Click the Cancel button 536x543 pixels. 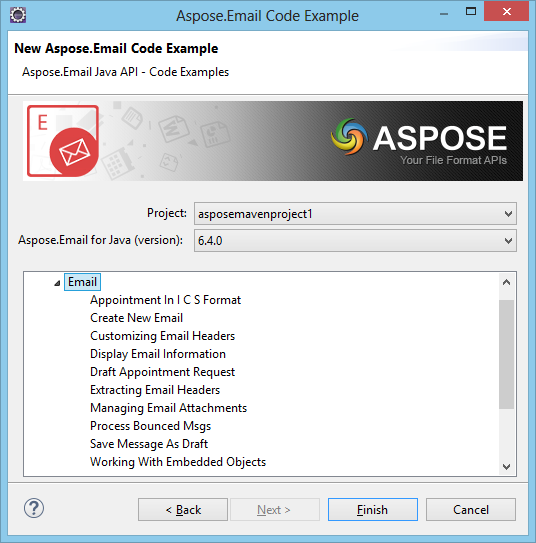pos(471,509)
